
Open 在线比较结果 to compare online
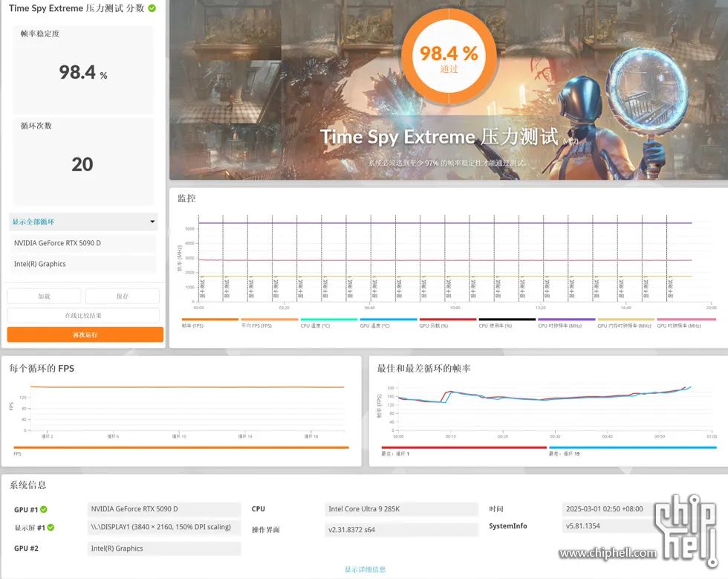[83, 316]
